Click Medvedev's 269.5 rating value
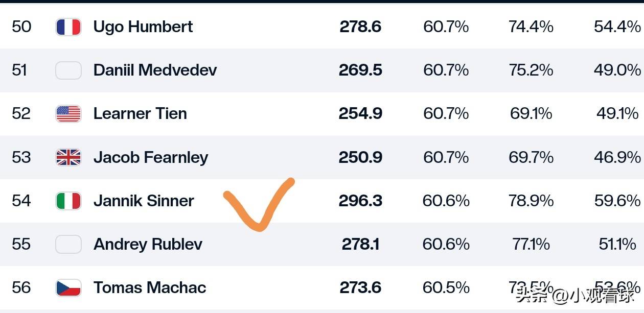644x313 pixels. [360, 70]
